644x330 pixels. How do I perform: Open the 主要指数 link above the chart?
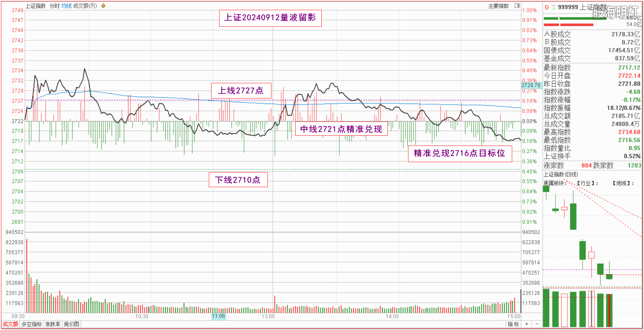click(498, 6)
